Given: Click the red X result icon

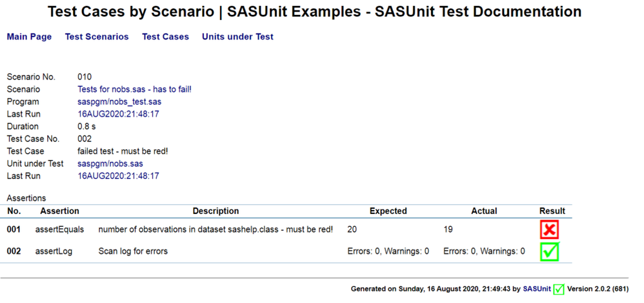Looking at the screenshot, I should (x=550, y=229).
